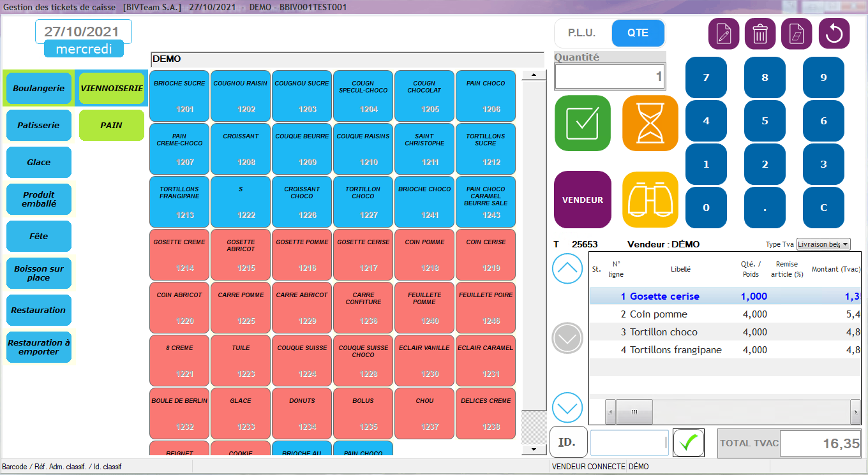Move down with blue circled down chevron
This screenshot has width=868, height=475.
coord(567,406)
